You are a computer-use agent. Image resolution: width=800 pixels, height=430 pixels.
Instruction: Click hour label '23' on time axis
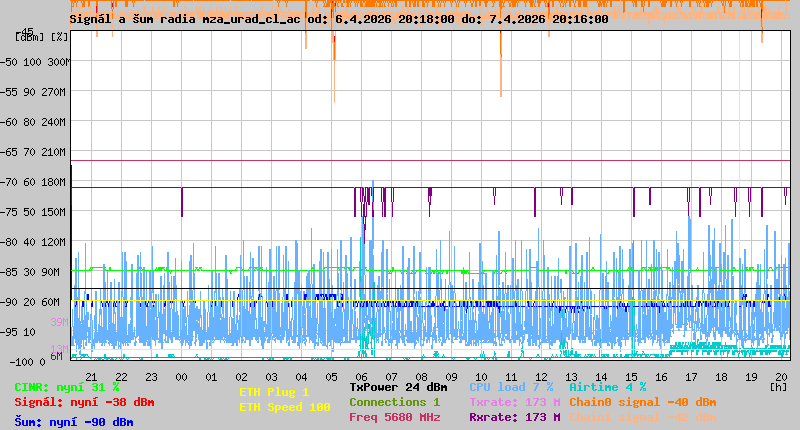(152, 377)
